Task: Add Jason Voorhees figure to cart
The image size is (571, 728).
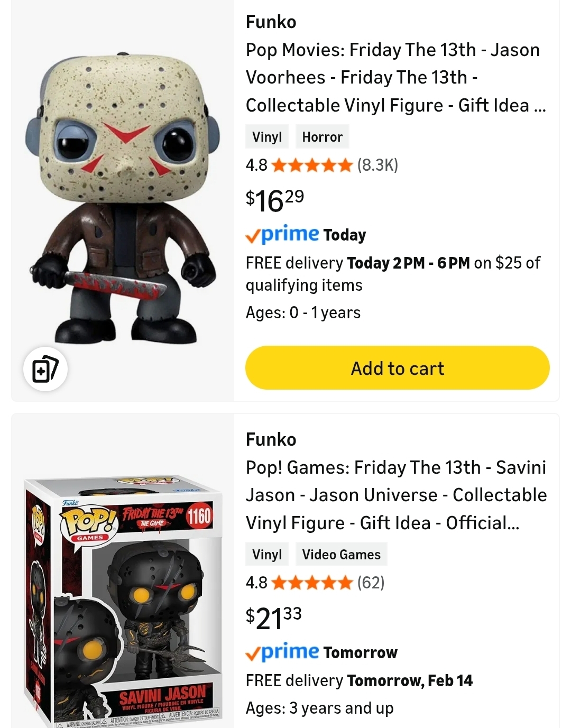Action: (397, 368)
